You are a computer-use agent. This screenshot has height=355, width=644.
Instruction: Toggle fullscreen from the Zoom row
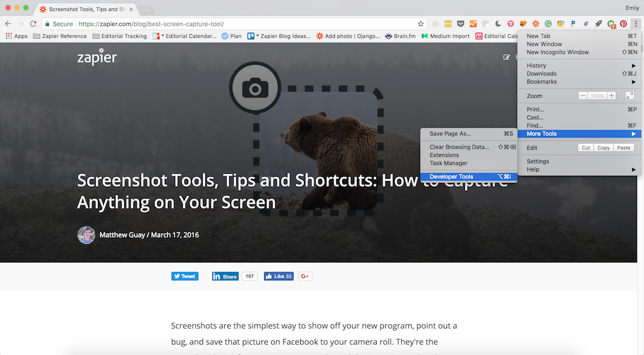(x=630, y=96)
